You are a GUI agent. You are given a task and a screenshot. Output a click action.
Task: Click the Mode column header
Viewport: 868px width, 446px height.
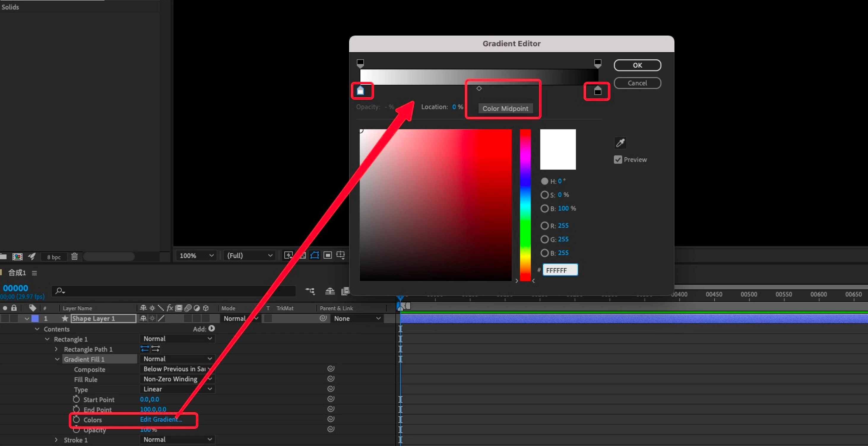[x=228, y=308]
